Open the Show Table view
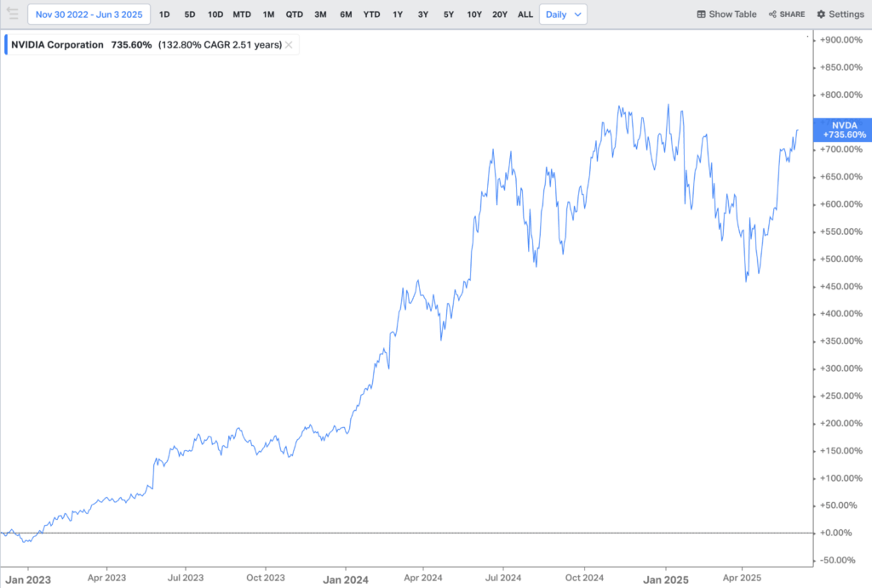Viewport: 872px width, 588px height. [x=726, y=14]
